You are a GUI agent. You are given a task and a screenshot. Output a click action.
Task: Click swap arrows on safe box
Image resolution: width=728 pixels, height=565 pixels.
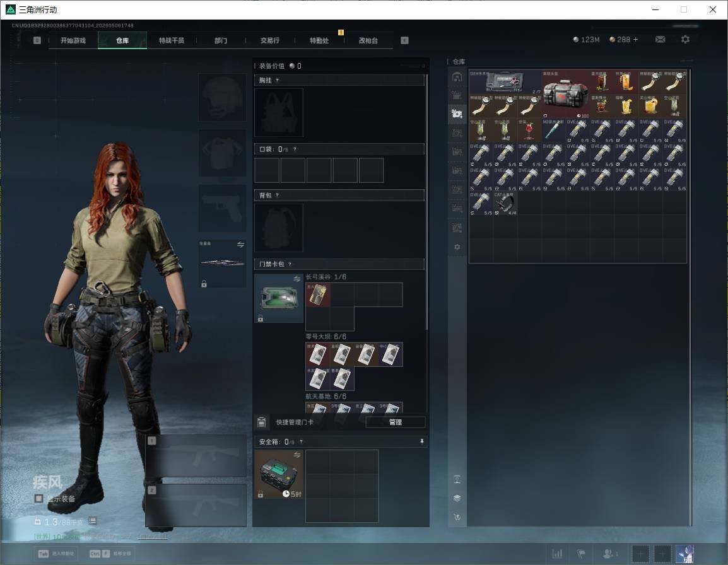297,455
